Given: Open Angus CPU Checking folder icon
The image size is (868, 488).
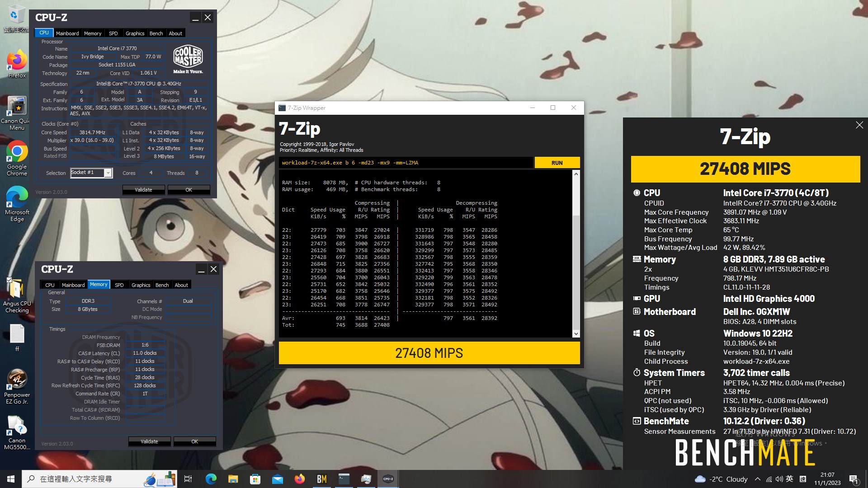Looking at the screenshot, I should point(17,295).
